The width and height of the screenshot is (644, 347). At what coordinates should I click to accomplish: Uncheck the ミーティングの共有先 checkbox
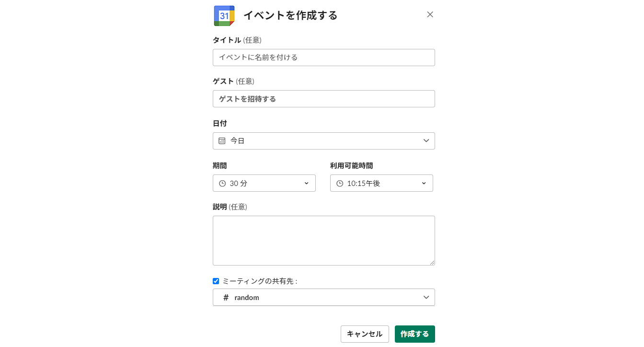tap(216, 281)
